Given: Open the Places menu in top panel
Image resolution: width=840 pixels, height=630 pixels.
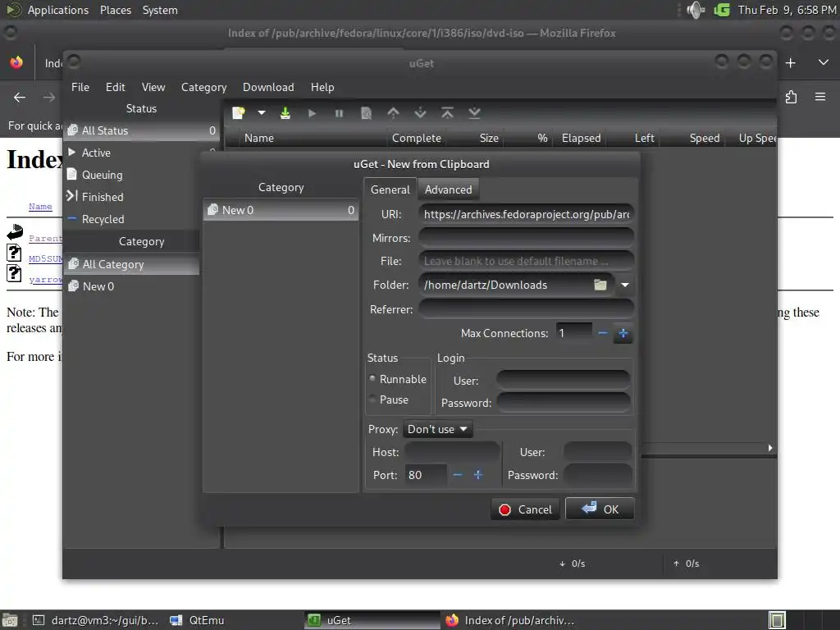Looking at the screenshot, I should [115, 10].
